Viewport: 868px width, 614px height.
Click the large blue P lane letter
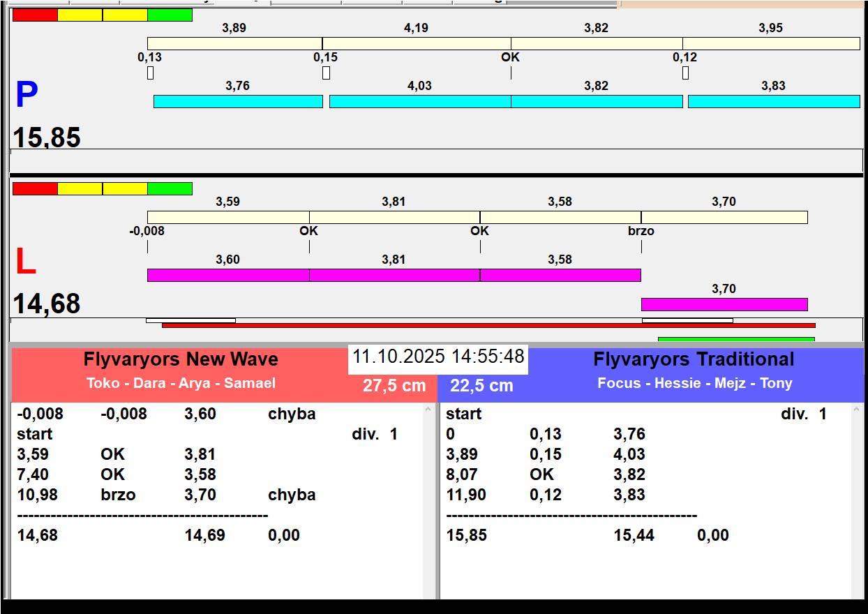pos(27,95)
